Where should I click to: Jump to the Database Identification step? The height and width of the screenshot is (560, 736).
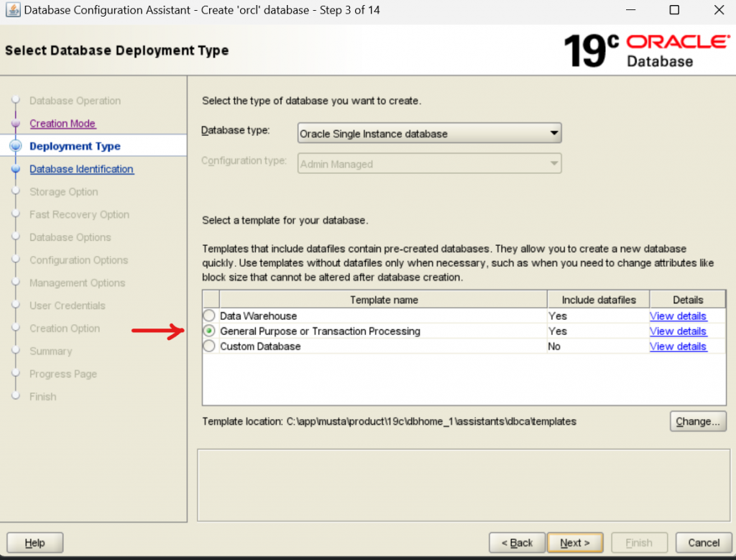click(x=81, y=170)
